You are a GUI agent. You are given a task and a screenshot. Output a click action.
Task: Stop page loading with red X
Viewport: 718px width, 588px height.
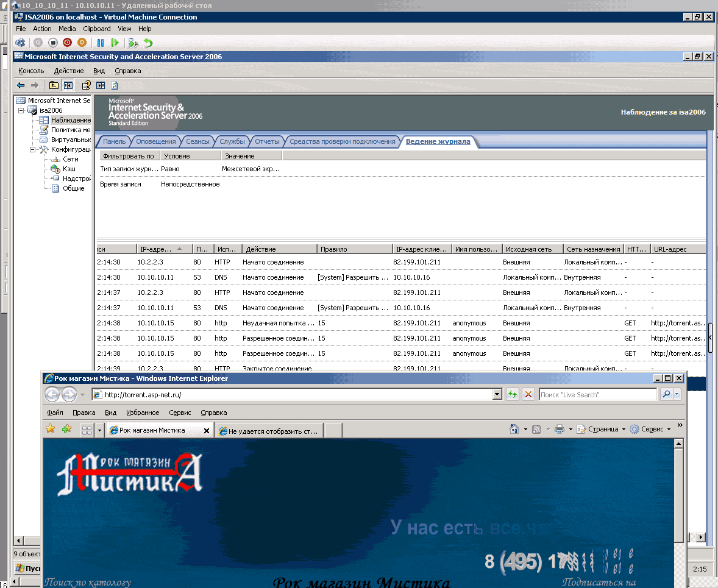(528, 394)
